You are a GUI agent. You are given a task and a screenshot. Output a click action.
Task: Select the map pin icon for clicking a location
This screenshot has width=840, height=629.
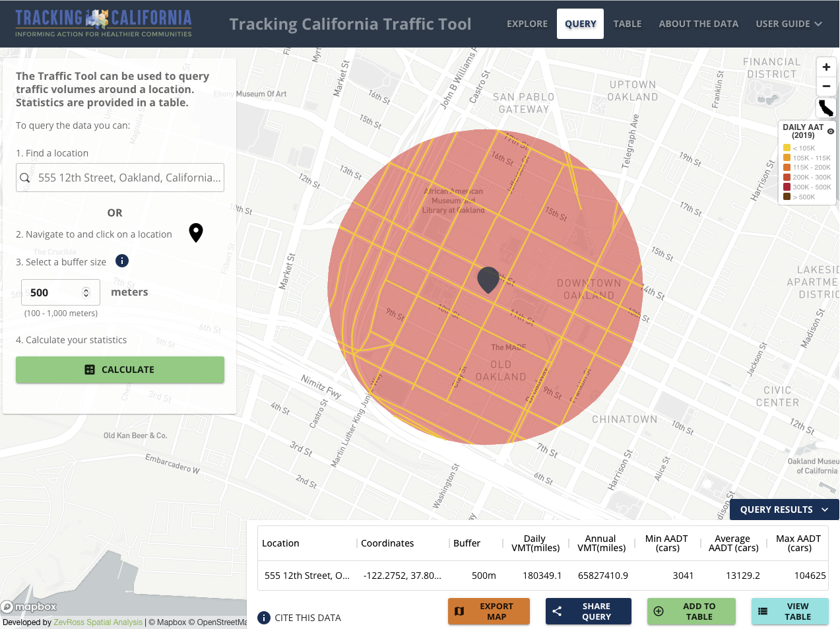196,232
